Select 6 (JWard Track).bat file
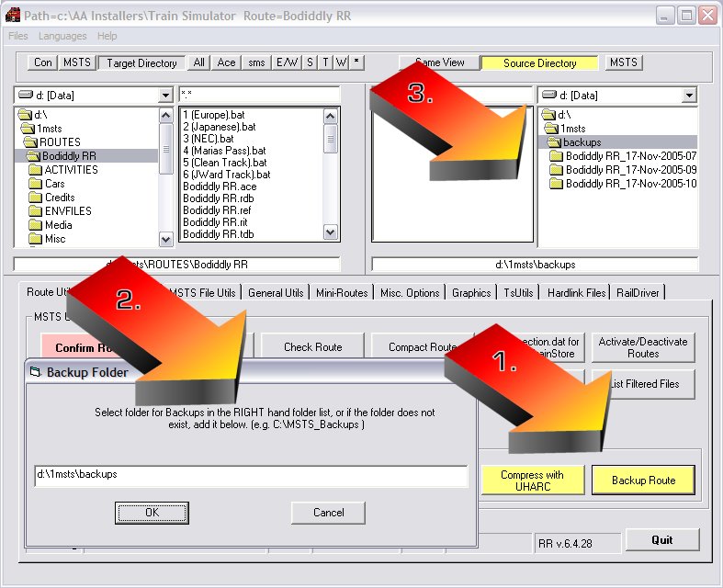723x588 pixels. [x=226, y=175]
